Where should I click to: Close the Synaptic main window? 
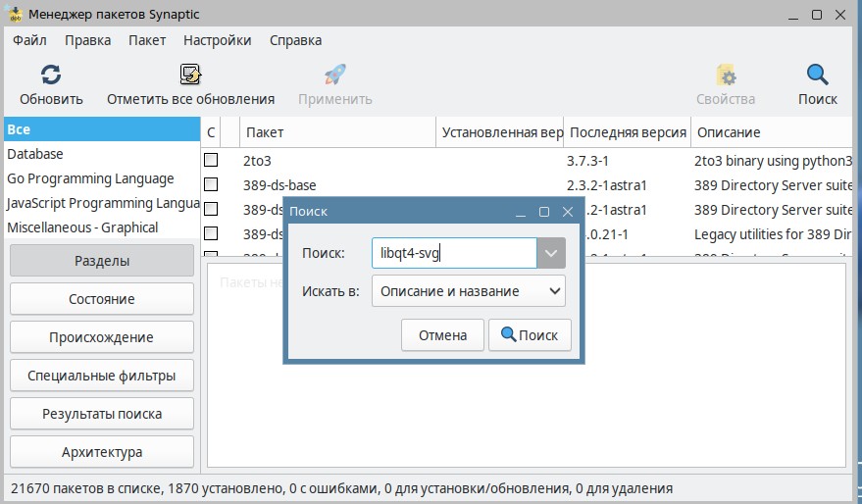click(840, 15)
